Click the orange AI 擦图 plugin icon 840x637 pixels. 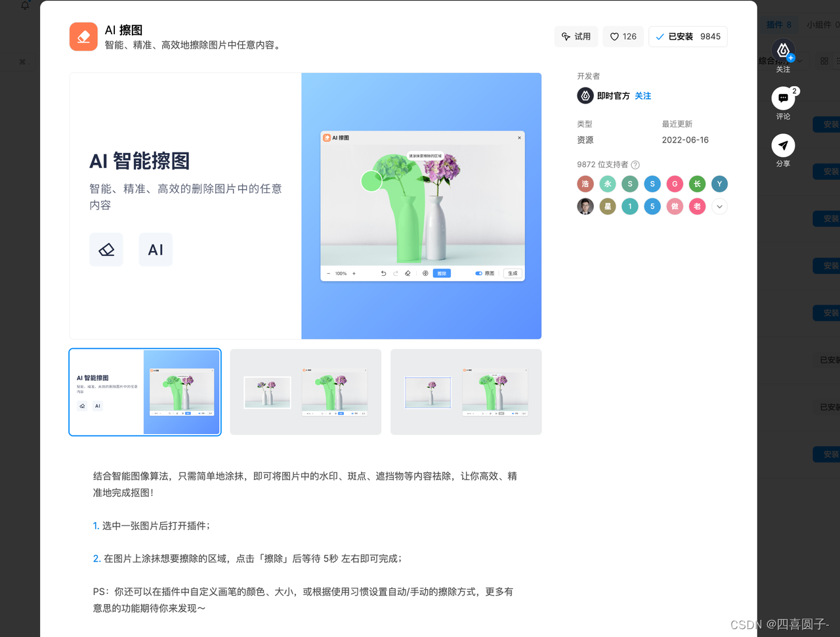pos(83,37)
